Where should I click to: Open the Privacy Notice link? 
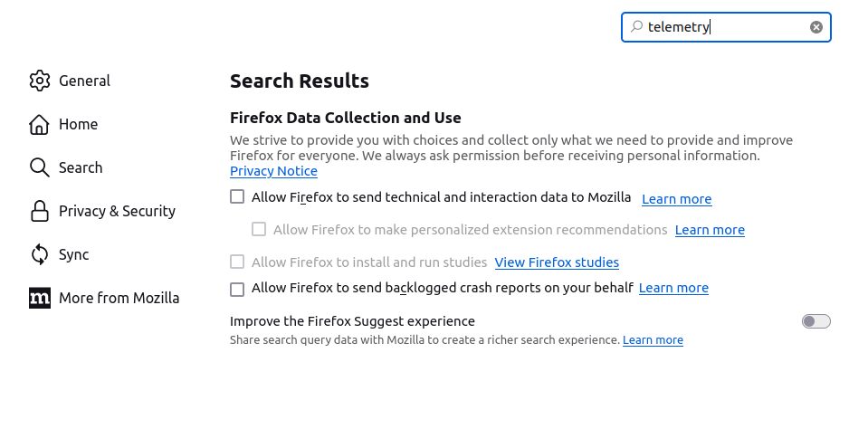tap(273, 171)
